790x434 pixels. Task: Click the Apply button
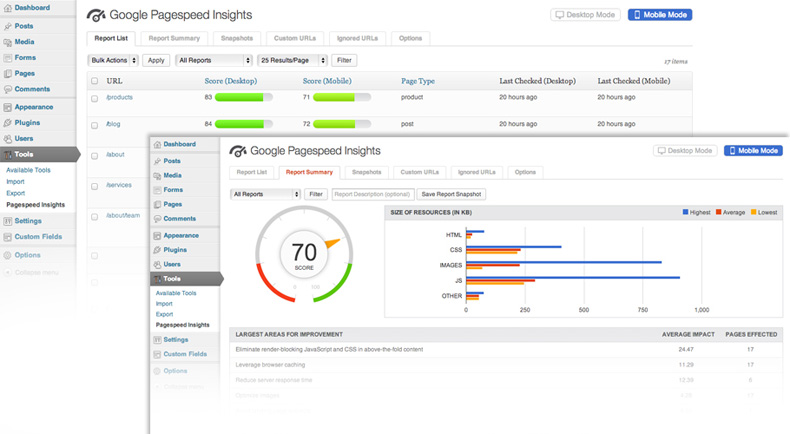point(156,60)
